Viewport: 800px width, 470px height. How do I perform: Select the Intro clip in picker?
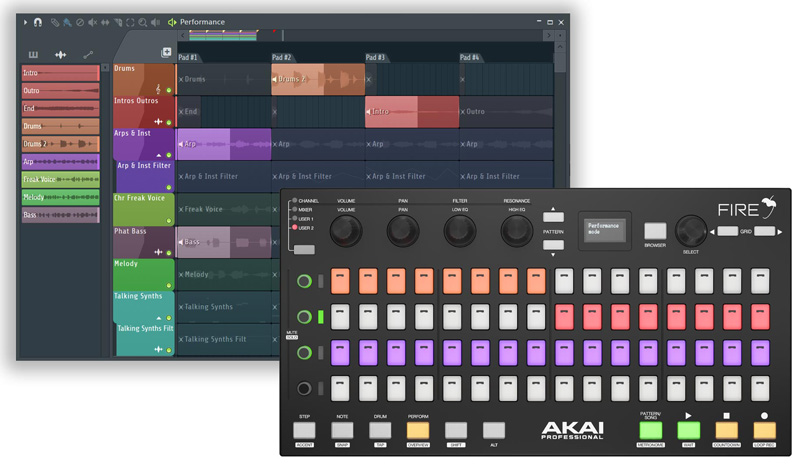click(60, 73)
